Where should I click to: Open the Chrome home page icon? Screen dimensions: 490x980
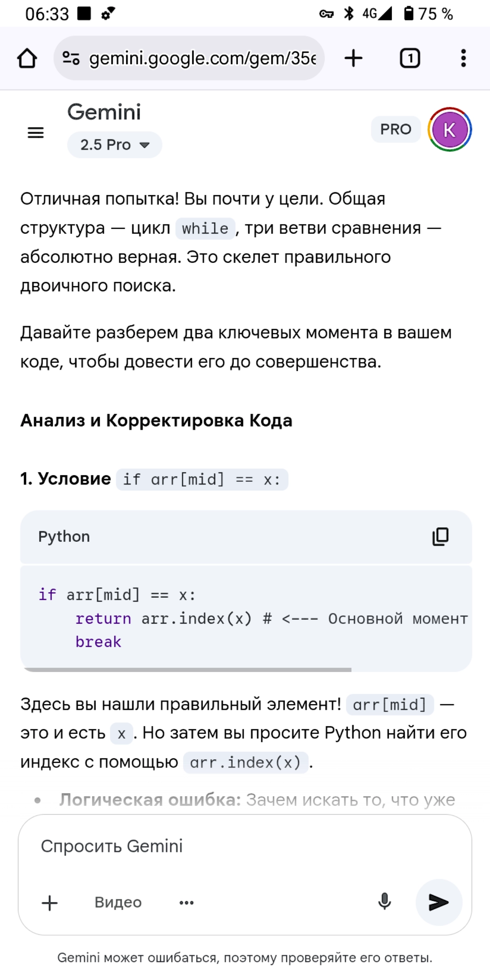pyautogui.click(x=27, y=58)
